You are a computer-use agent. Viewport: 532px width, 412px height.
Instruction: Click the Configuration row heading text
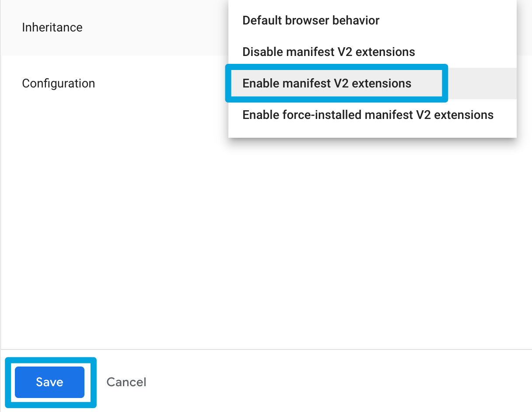[58, 84]
